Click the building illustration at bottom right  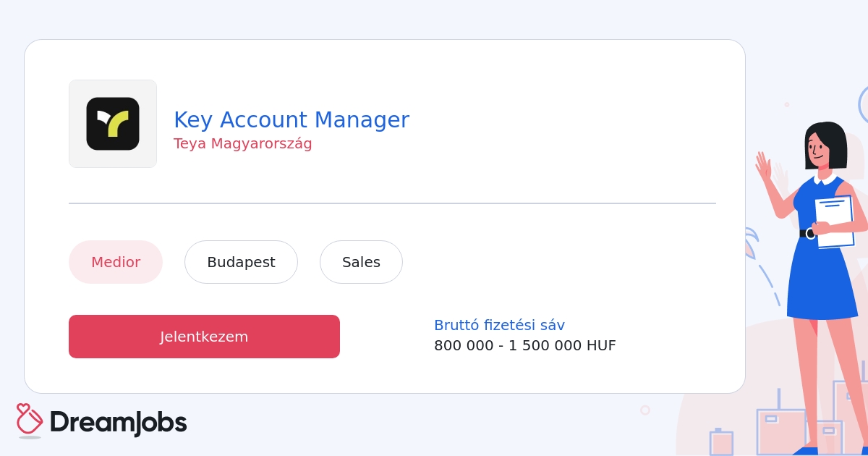point(781,431)
